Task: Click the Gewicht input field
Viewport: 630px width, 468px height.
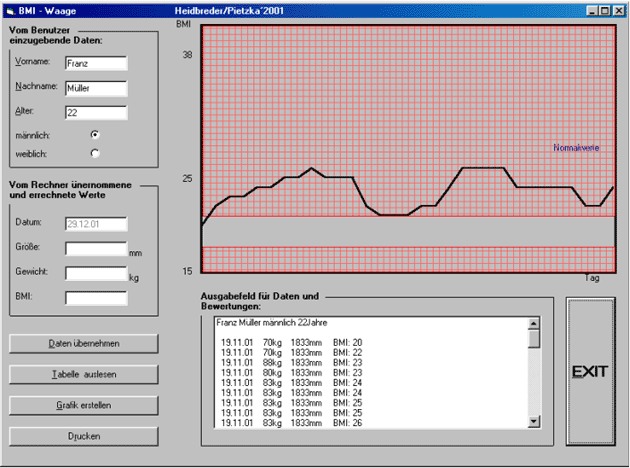Action: 96,273
